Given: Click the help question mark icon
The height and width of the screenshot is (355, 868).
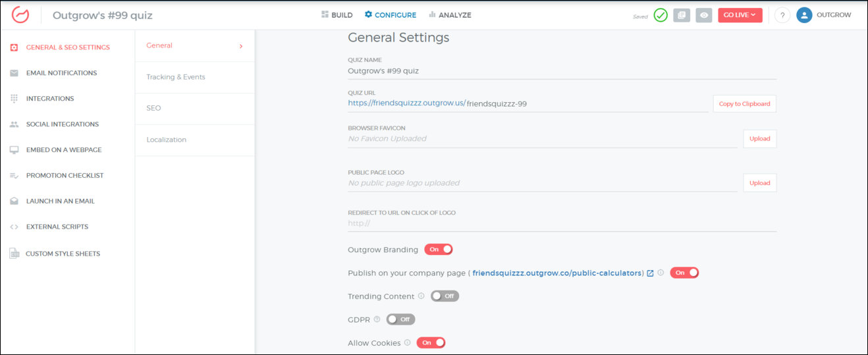Looking at the screenshot, I should pyautogui.click(x=782, y=15).
